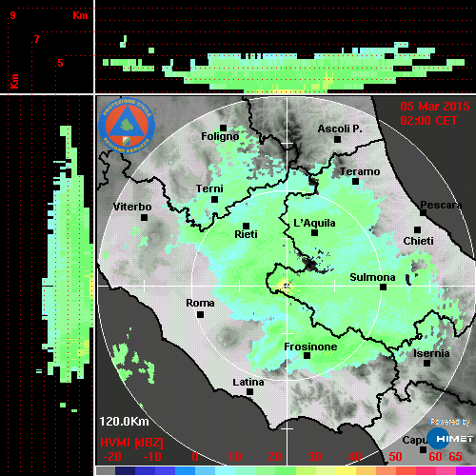The width and height of the screenshot is (476, 476).
Task: Click the Foligno city marker square
Action: tap(223, 128)
